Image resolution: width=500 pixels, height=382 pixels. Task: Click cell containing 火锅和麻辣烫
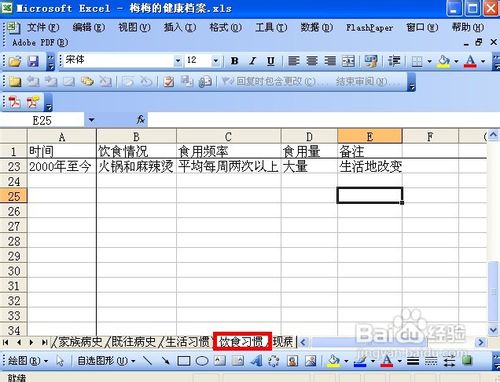pos(136,166)
